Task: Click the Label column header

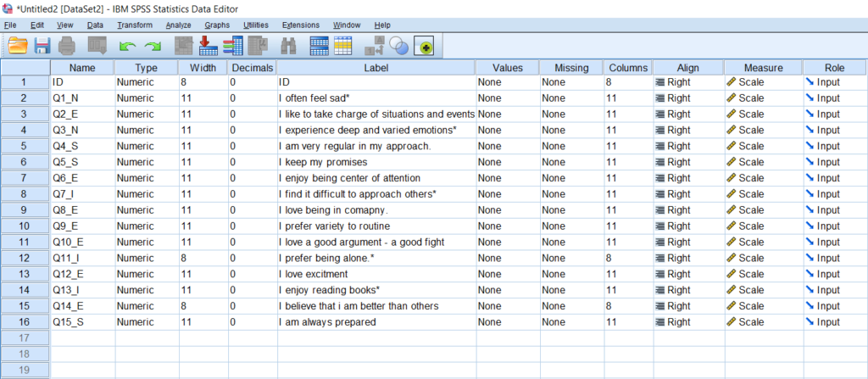Action: coord(376,67)
